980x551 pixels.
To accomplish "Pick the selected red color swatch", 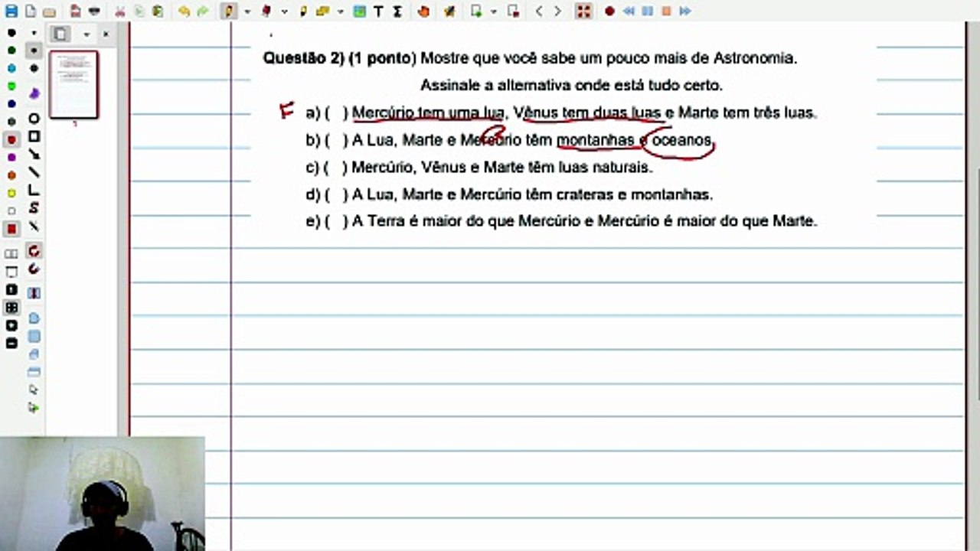I will pos(11,140).
